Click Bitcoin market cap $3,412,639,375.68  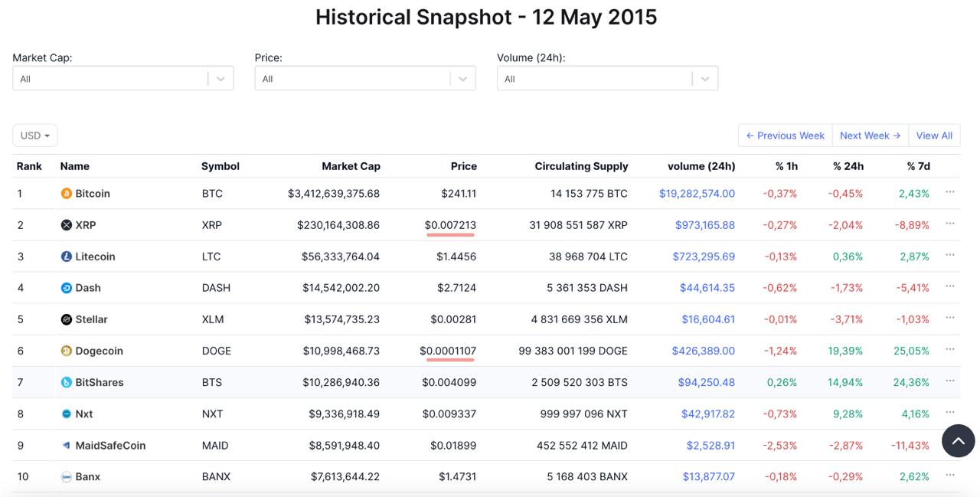[x=334, y=194]
